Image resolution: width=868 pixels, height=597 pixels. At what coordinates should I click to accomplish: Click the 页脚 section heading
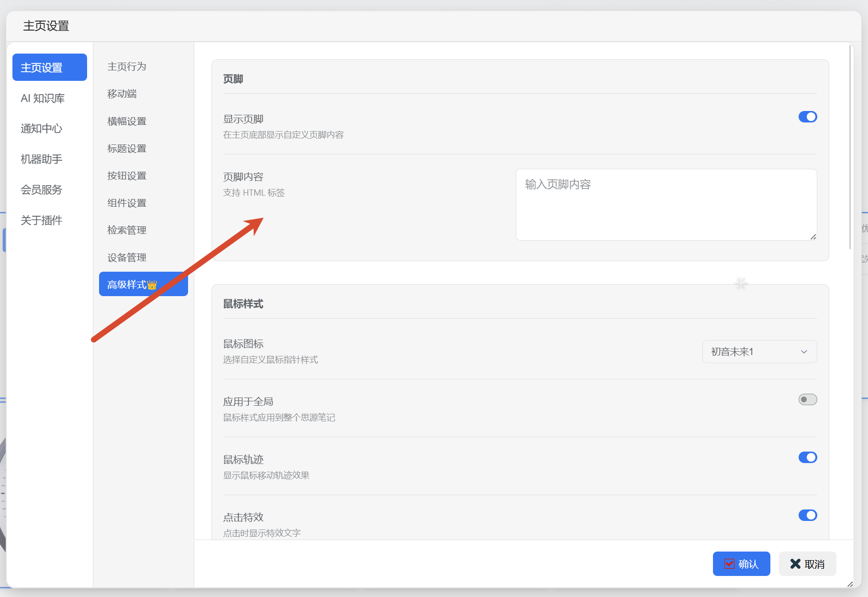point(233,79)
